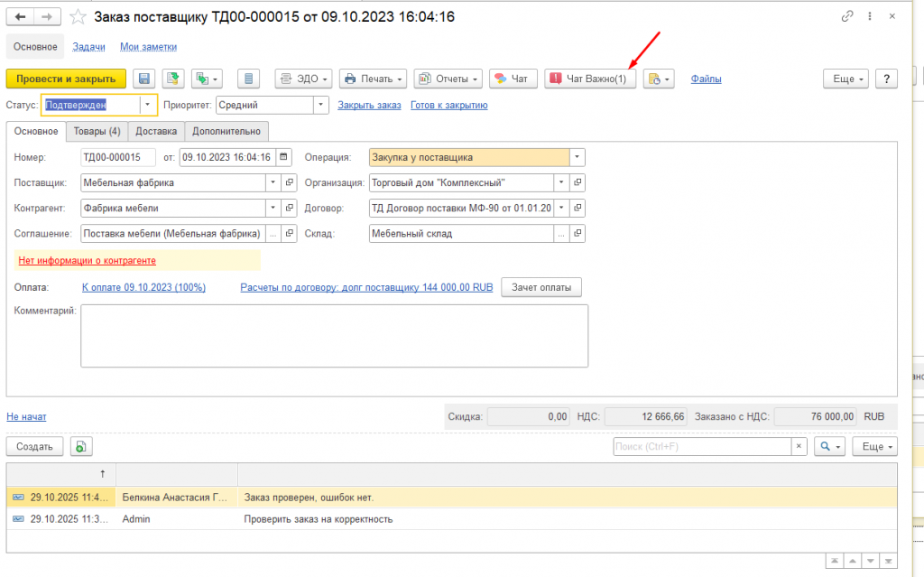Click the Поиск (Ctrl+F) field
The image size is (924, 577).
702,447
